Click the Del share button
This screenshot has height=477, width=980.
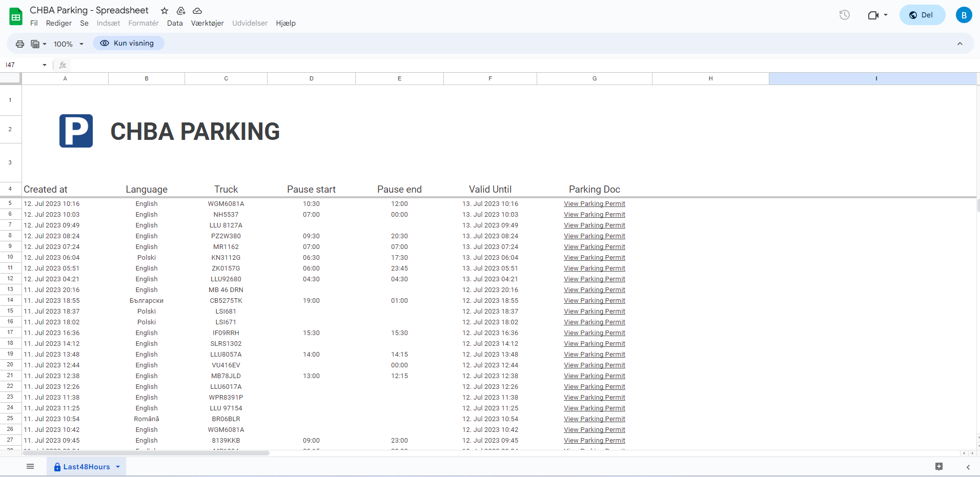922,15
